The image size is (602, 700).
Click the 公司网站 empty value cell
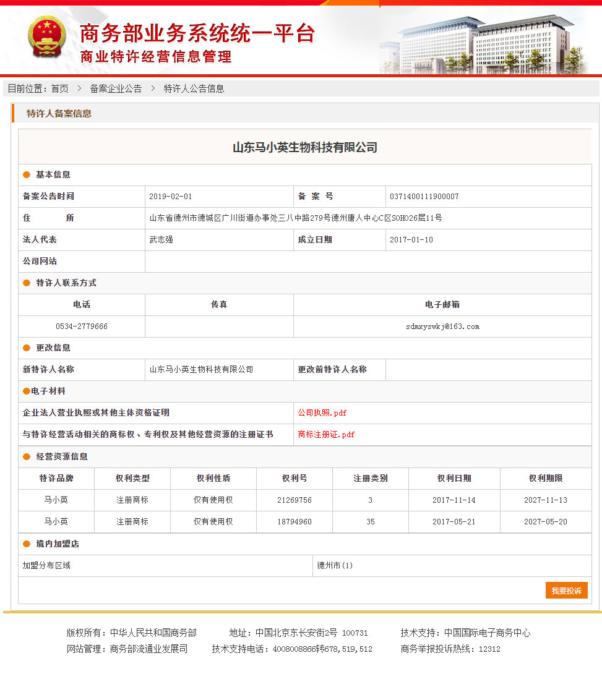(368, 261)
